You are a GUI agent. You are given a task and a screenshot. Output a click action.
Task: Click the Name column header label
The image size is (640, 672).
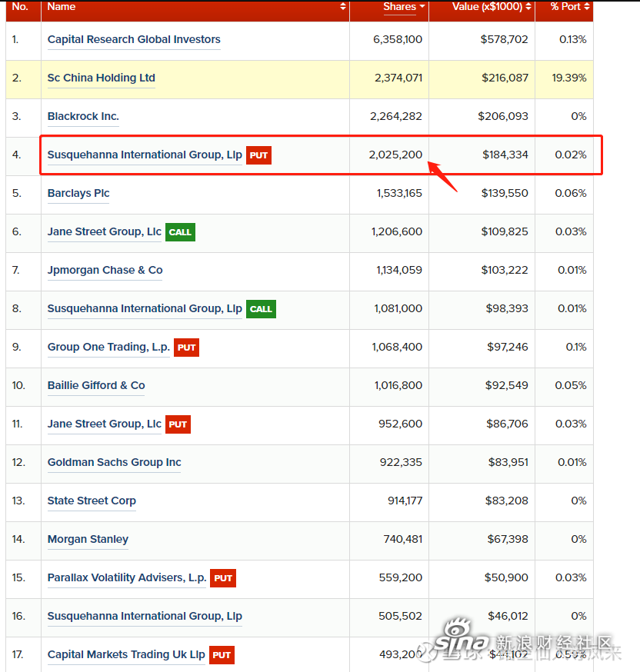(x=62, y=6)
